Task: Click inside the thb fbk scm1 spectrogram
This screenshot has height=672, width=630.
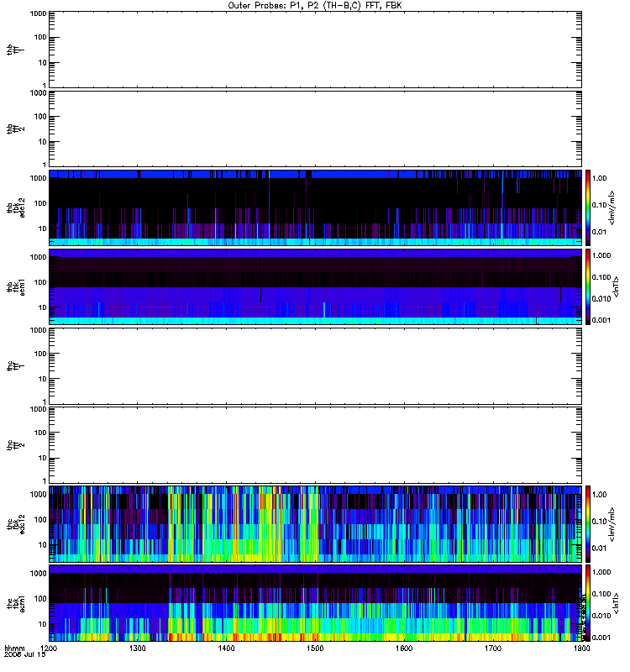Action: [x=315, y=286]
